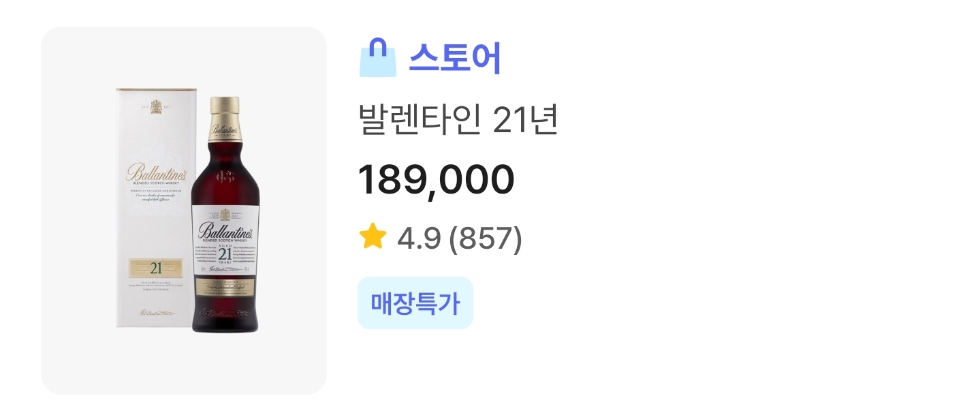
Task: Click the signature at the box bottom
Action: click(x=156, y=313)
